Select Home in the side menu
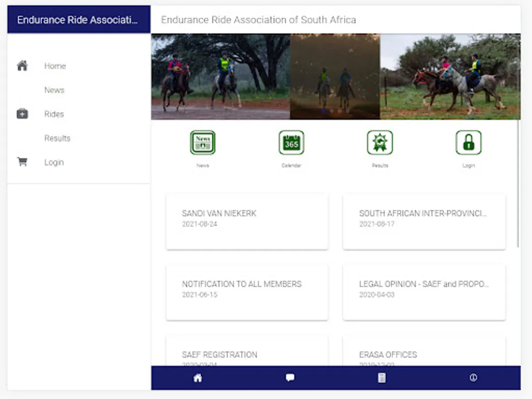This screenshot has width=532, height=399. (x=55, y=66)
